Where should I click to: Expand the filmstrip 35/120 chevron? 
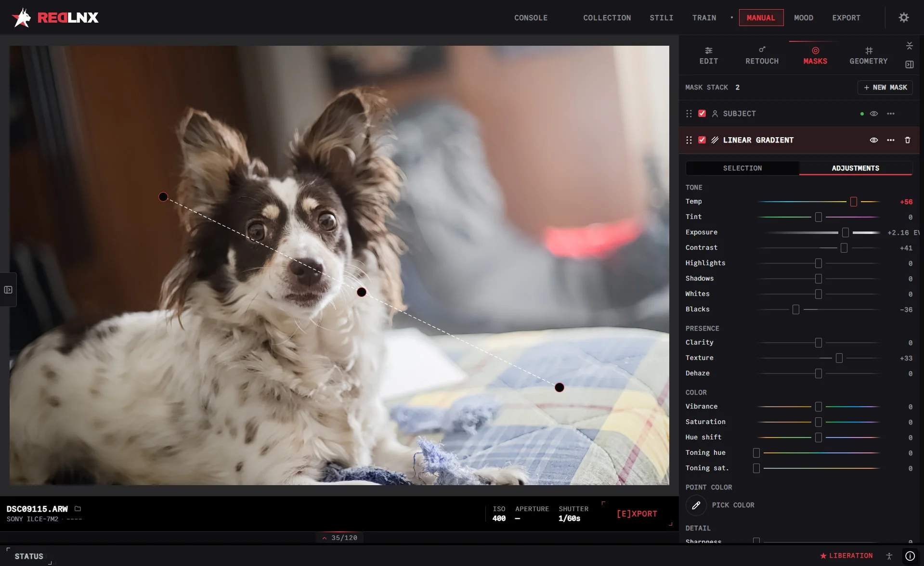[x=325, y=538]
